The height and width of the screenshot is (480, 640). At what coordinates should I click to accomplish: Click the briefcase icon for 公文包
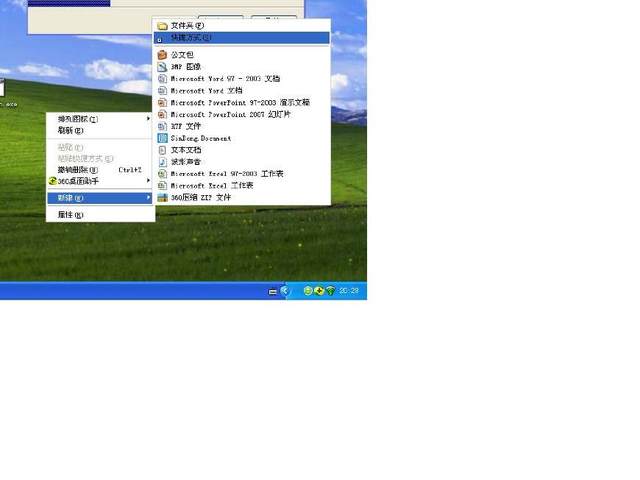coord(162,55)
